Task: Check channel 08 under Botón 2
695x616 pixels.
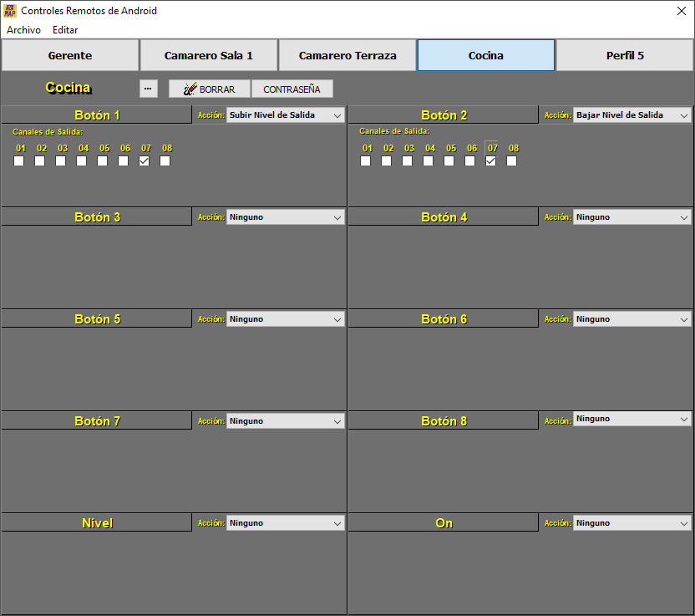Action: click(x=512, y=161)
